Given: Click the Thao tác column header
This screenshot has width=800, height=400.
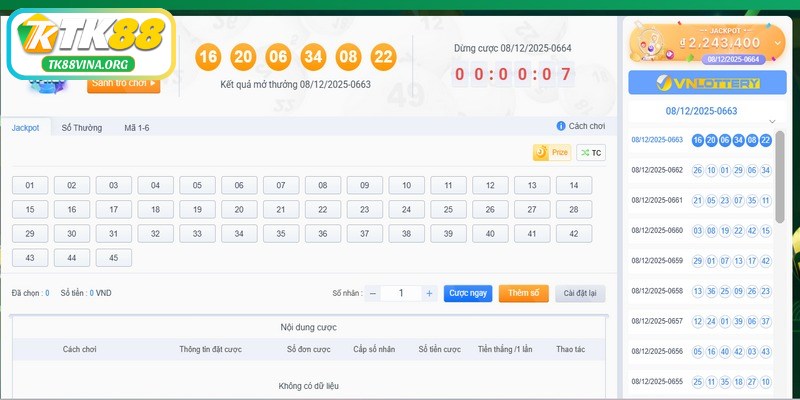Looking at the screenshot, I should [x=571, y=349].
